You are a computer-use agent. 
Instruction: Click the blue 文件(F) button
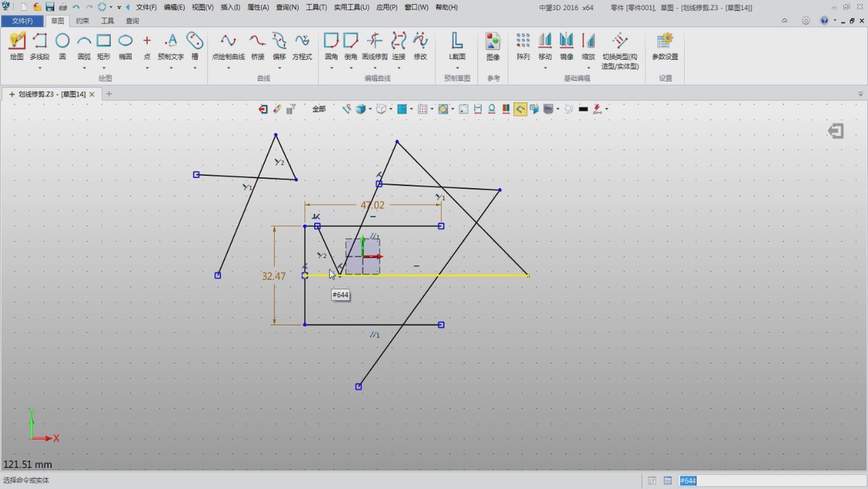point(22,21)
